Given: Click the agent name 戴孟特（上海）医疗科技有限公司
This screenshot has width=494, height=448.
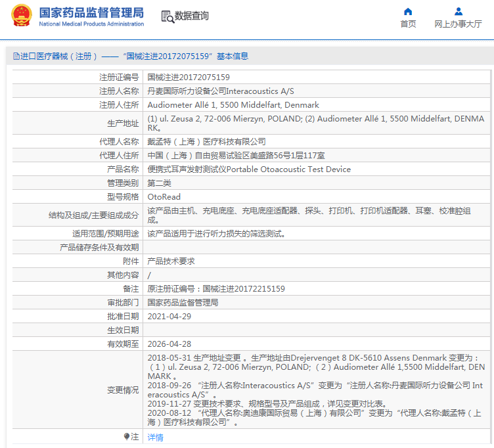Looking at the screenshot, I should 206,141.
